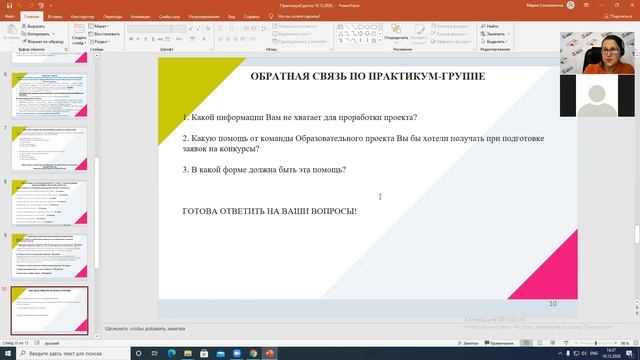Click 'ГОТОВА ОТВЕТИТЬ НА ВАШИ ВОПРОСЫ!' text

click(269, 211)
